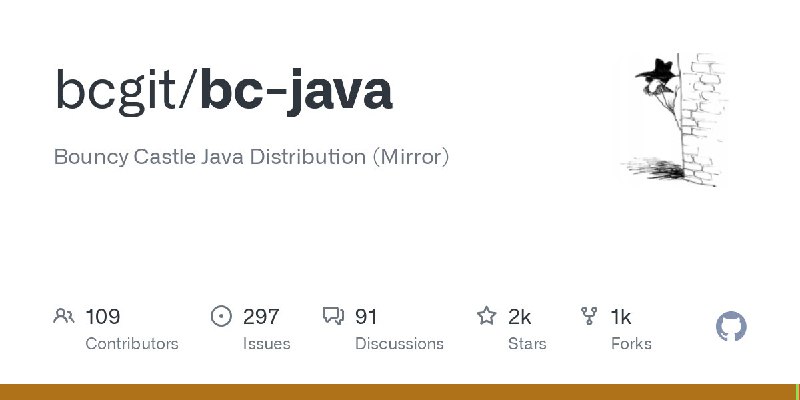800x400 pixels.
Task: Click the Issues circle-dot icon
Action: pos(221,316)
